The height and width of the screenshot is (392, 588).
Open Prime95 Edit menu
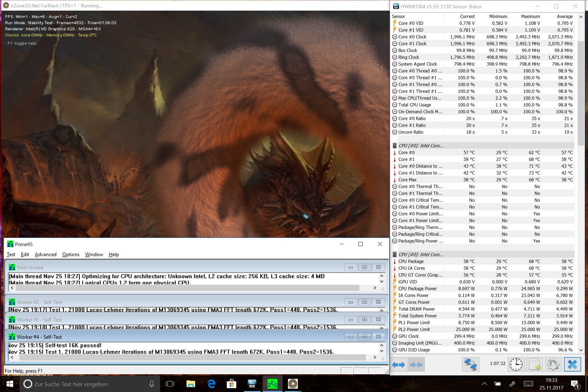[25, 254]
